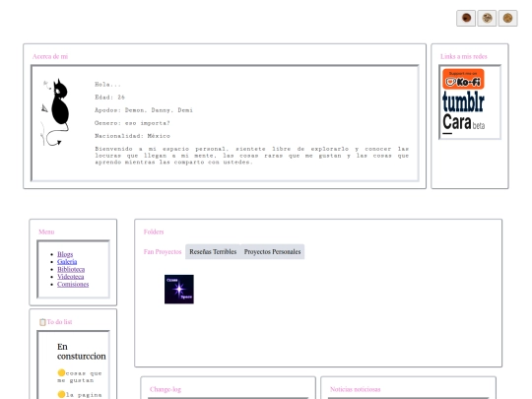The image size is (532, 399).
Task: Open the tumblr logo link
Action: point(463,101)
